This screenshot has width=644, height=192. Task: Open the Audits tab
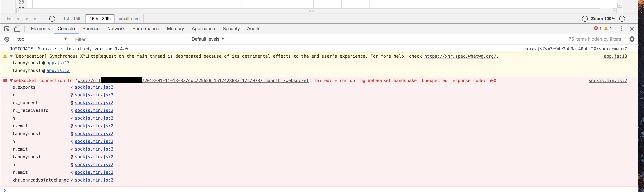[x=254, y=29]
